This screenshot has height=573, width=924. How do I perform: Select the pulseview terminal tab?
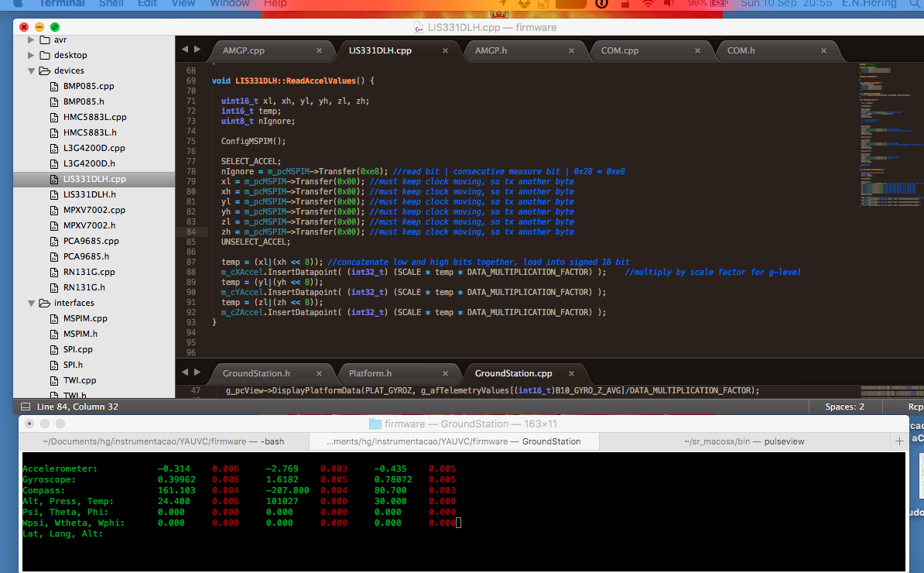tap(744, 441)
